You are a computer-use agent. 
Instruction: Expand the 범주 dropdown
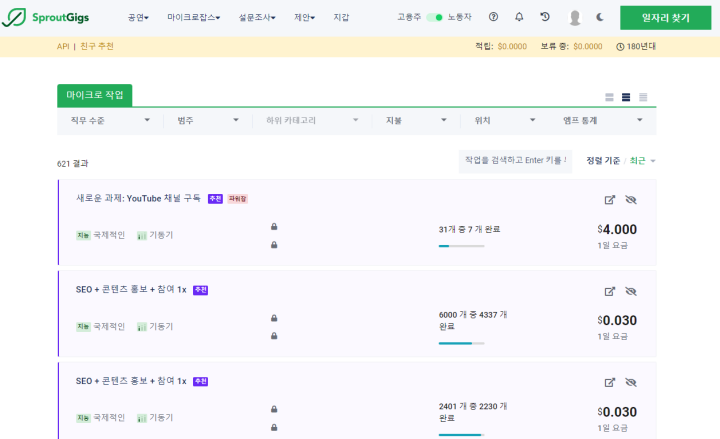(x=208, y=120)
